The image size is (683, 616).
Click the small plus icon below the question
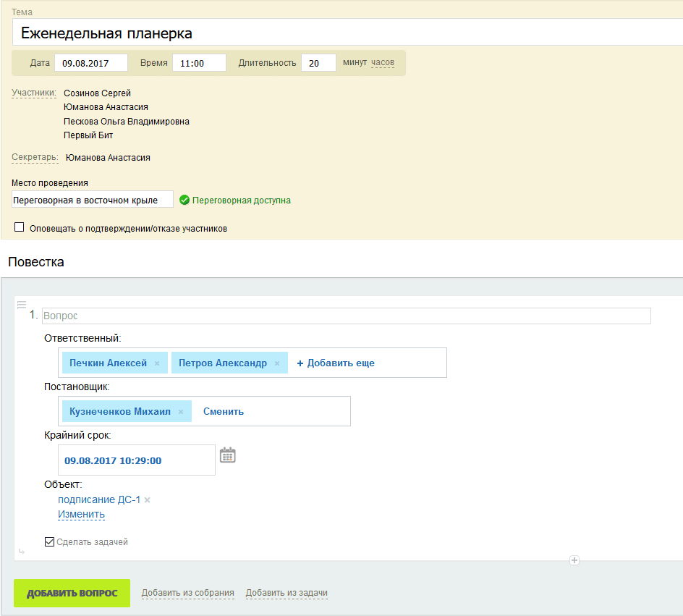click(x=574, y=560)
